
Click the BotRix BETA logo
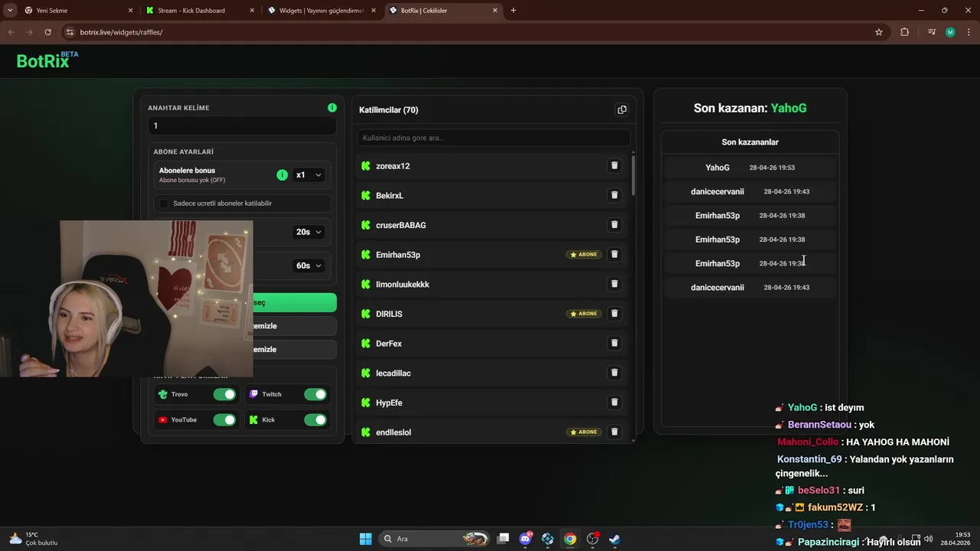point(47,60)
